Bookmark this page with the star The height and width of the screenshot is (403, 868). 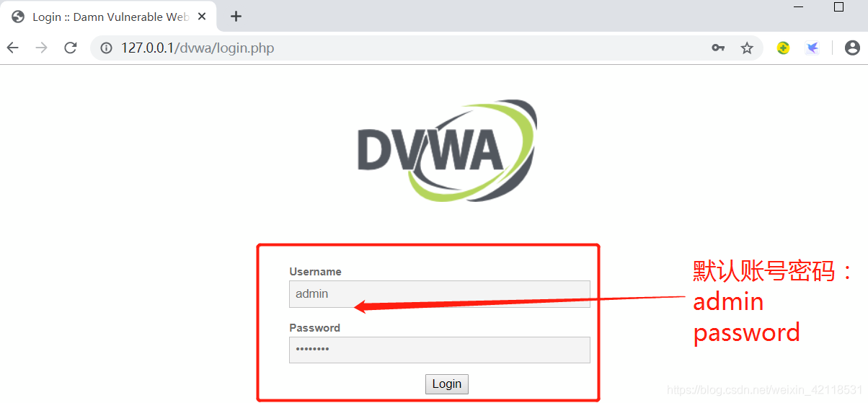click(747, 48)
